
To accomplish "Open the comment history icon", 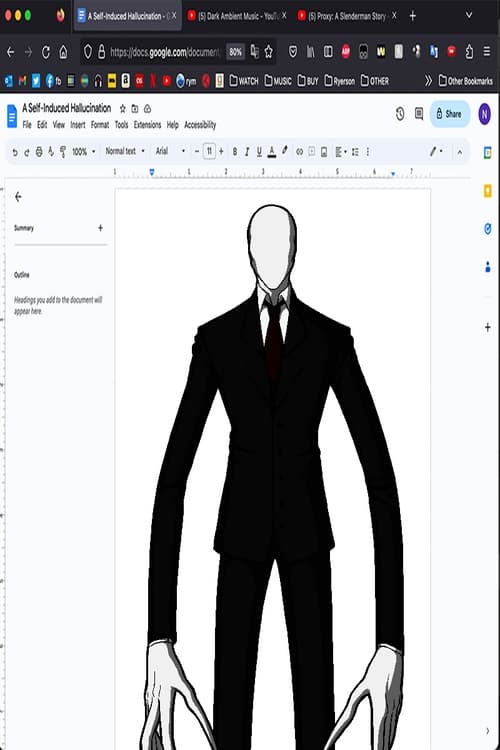I will coord(419,114).
